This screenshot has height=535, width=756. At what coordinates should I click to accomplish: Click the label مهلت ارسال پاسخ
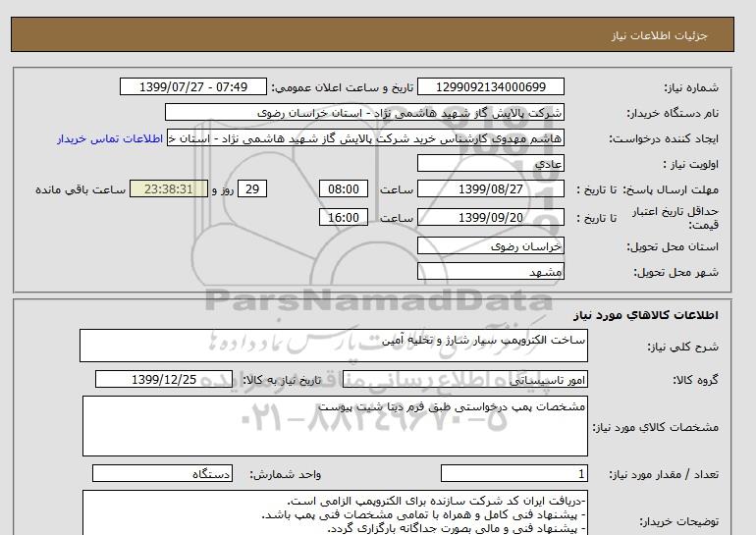tap(672, 189)
